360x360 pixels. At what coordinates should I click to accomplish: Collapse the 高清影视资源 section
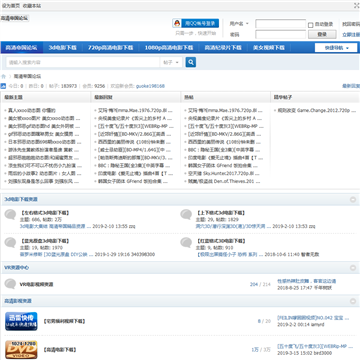353,301
